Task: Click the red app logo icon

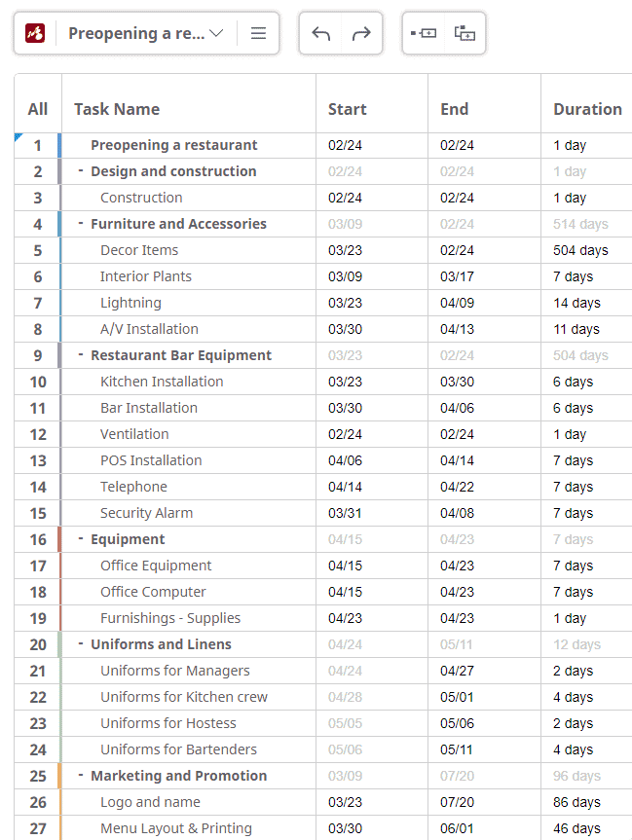Action: tap(35, 33)
